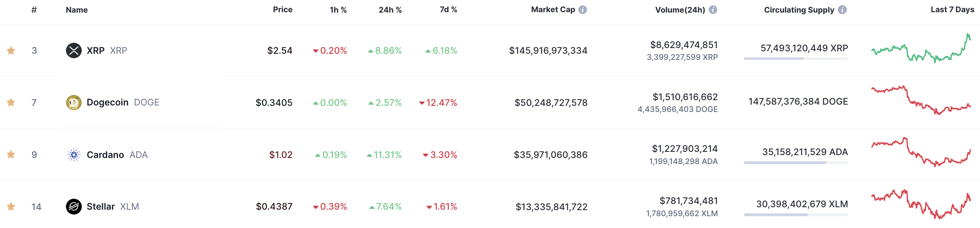Open the Dogecoin name link
The height and width of the screenshot is (228, 980).
pos(107,103)
